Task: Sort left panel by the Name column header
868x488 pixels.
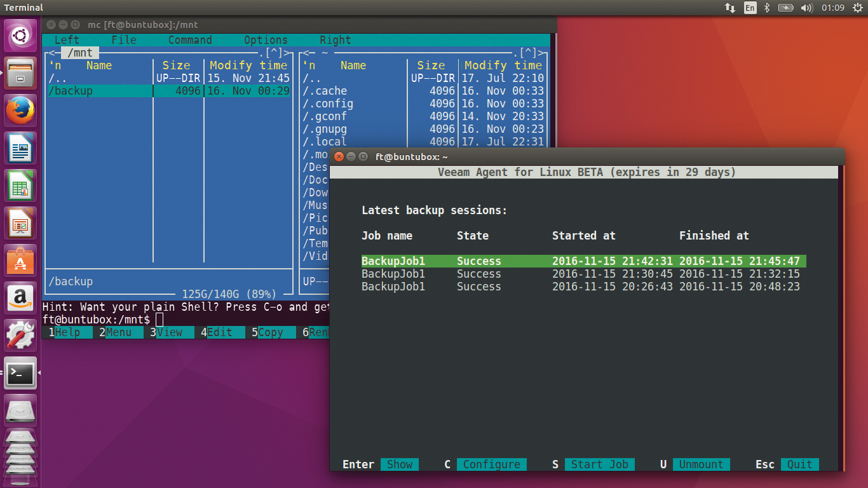Action: tap(99, 65)
